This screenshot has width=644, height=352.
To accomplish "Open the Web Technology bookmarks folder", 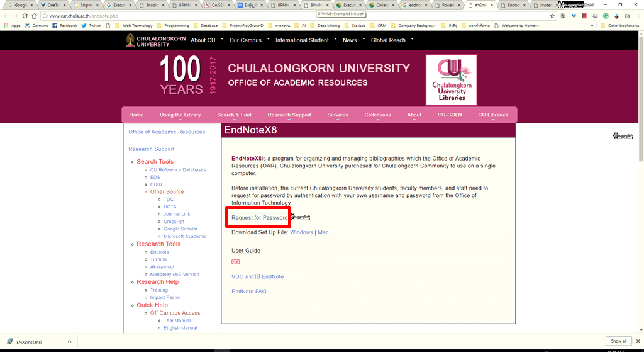I will click(133, 25).
